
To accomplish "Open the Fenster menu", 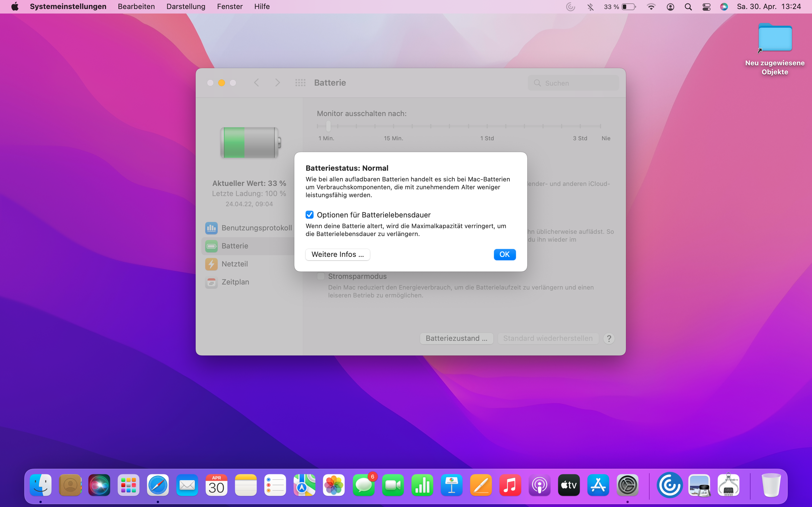I will (x=230, y=7).
